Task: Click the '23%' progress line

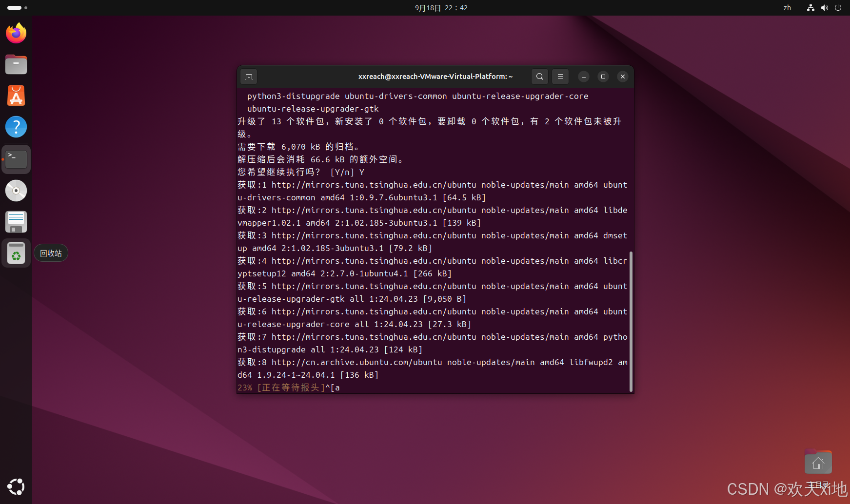Action: pyautogui.click(x=289, y=388)
